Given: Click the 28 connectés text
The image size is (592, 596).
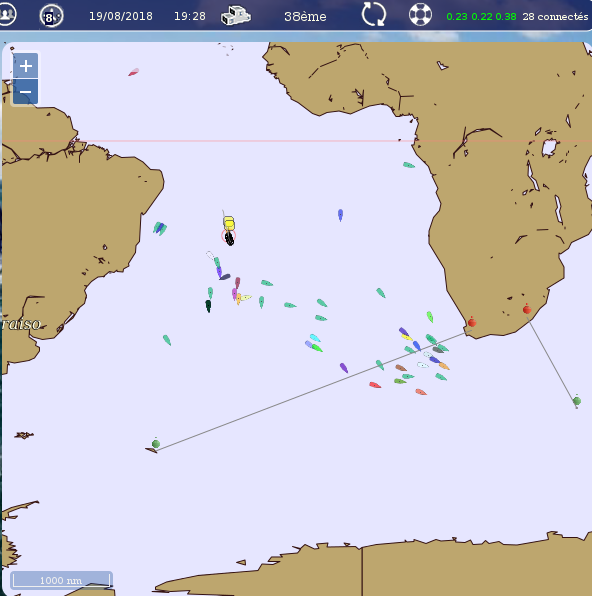Looking at the screenshot, I should click(x=555, y=16).
